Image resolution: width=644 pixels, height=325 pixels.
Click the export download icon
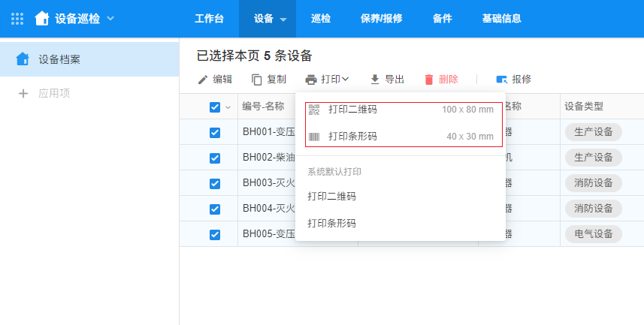pyautogui.click(x=375, y=80)
